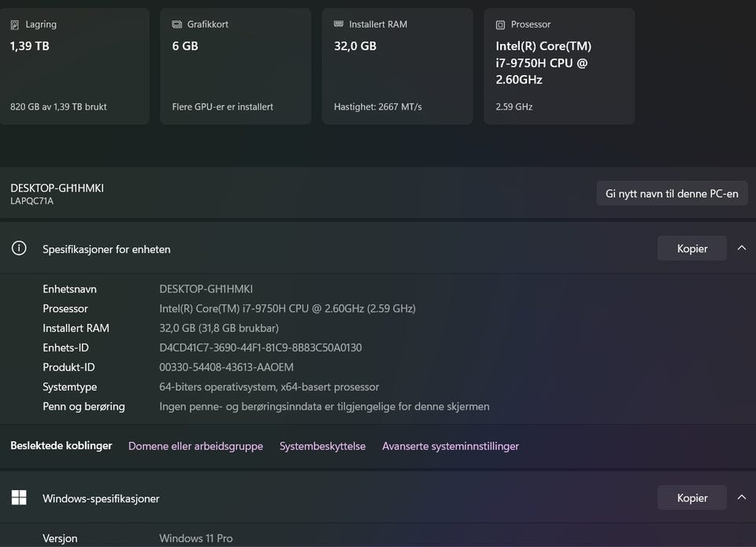756x547 pixels.
Task: Click the Prosessor chip icon
Action: click(501, 24)
